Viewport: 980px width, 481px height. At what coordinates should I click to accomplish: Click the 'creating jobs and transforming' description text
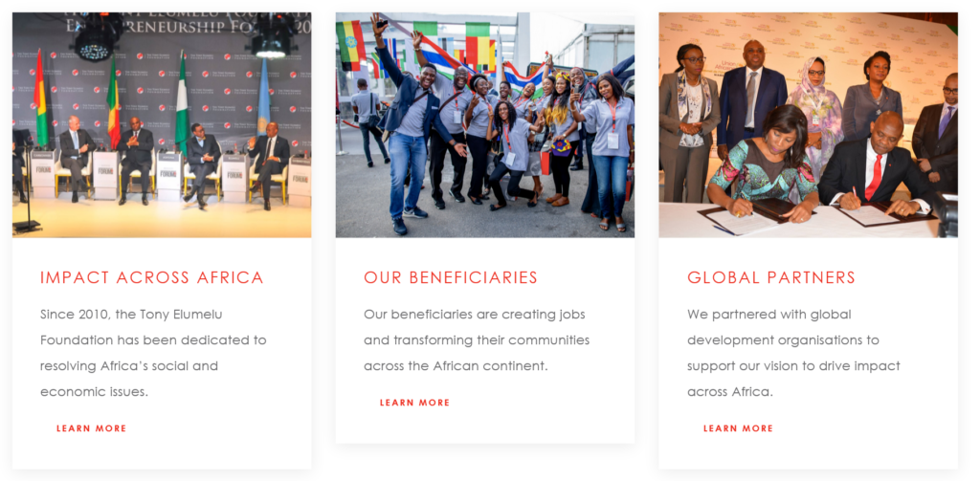click(477, 339)
